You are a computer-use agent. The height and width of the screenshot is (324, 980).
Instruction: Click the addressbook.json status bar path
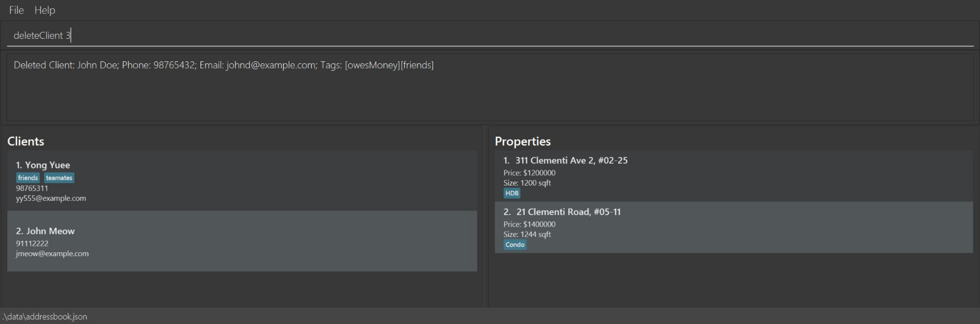point(45,317)
